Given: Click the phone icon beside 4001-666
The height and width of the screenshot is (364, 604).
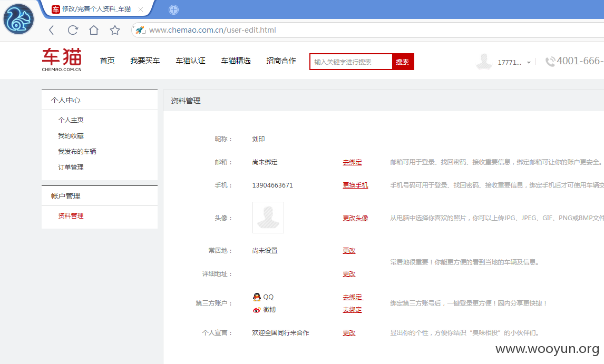Looking at the screenshot, I should 550,62.
